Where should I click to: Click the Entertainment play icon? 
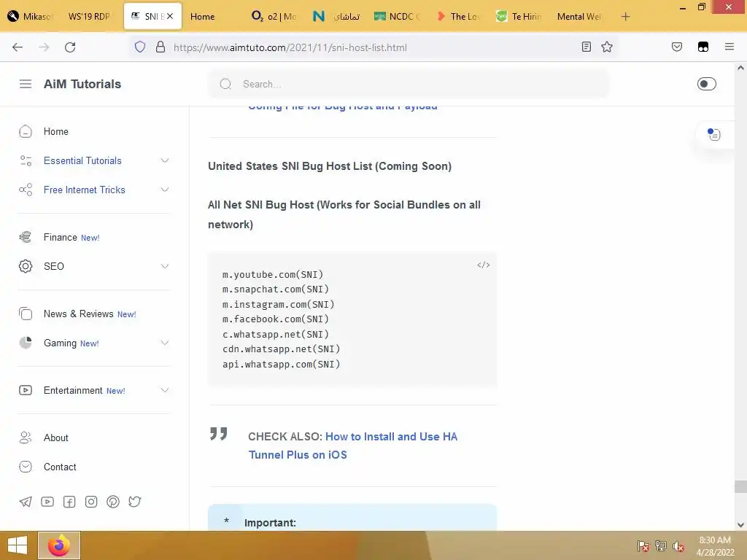tap(26, 390)
